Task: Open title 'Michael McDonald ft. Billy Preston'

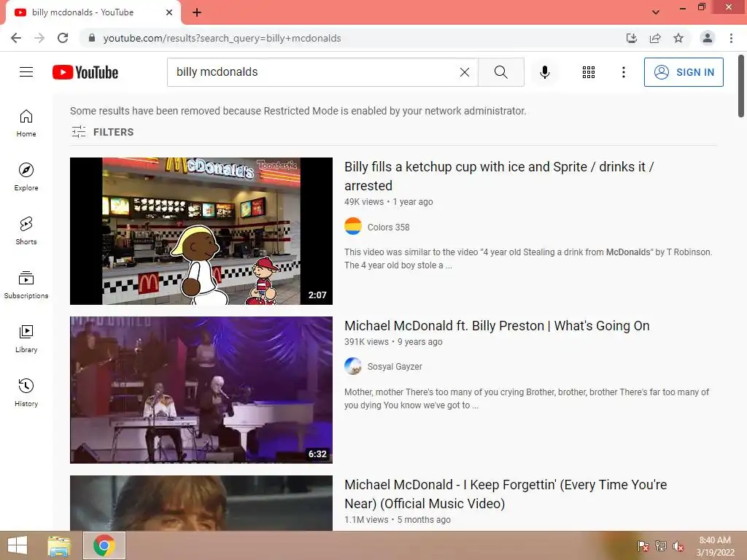Action: [497, 326]
